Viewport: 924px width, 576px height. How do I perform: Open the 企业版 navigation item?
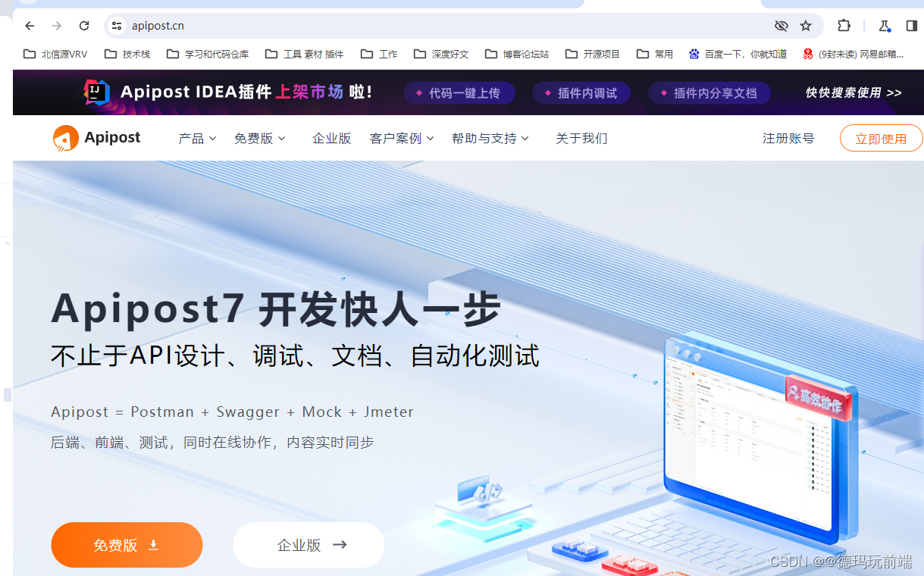[332, 138]
